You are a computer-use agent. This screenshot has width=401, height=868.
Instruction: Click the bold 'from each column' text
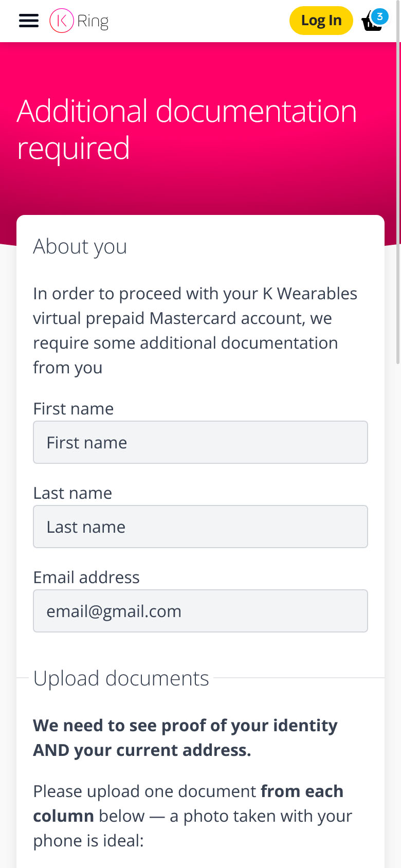point(302,791)
